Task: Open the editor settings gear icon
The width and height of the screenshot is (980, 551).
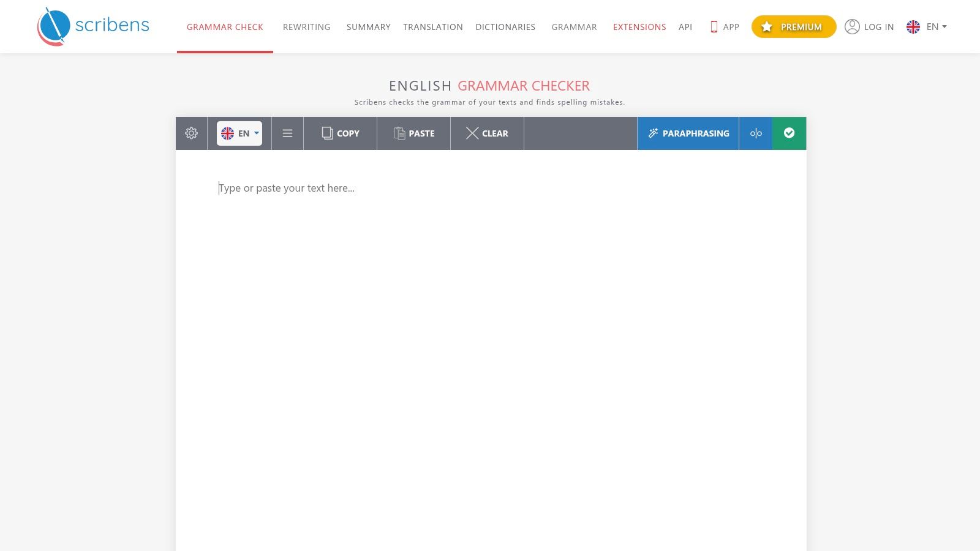Action: click(x=191, y=133)
